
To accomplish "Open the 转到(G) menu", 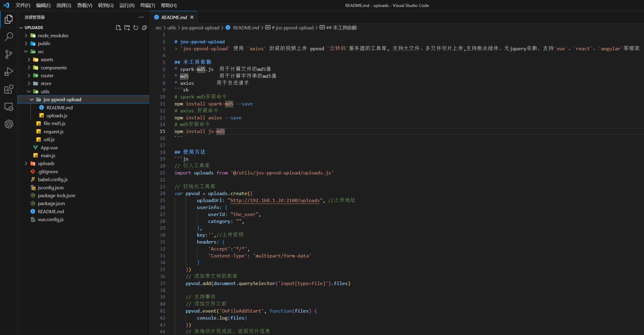I will (106, 5).
